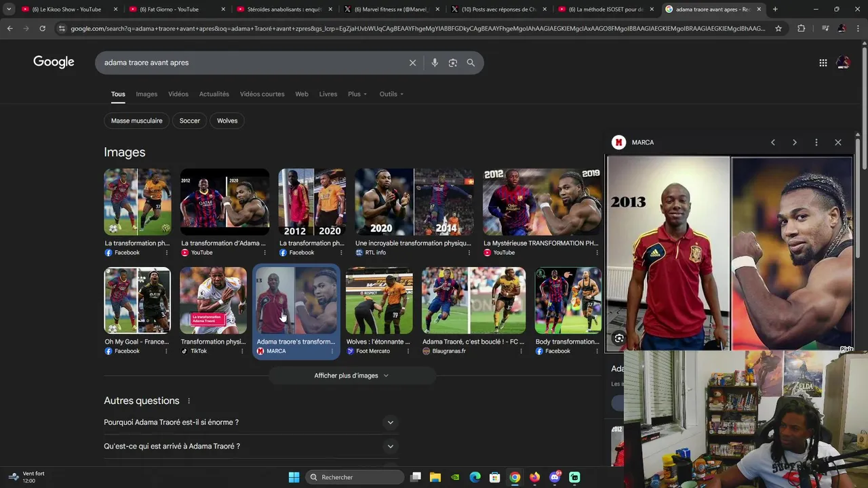Switch to Web search tab
The height and width of the screenshot is (488, 868).
point(302,94)
